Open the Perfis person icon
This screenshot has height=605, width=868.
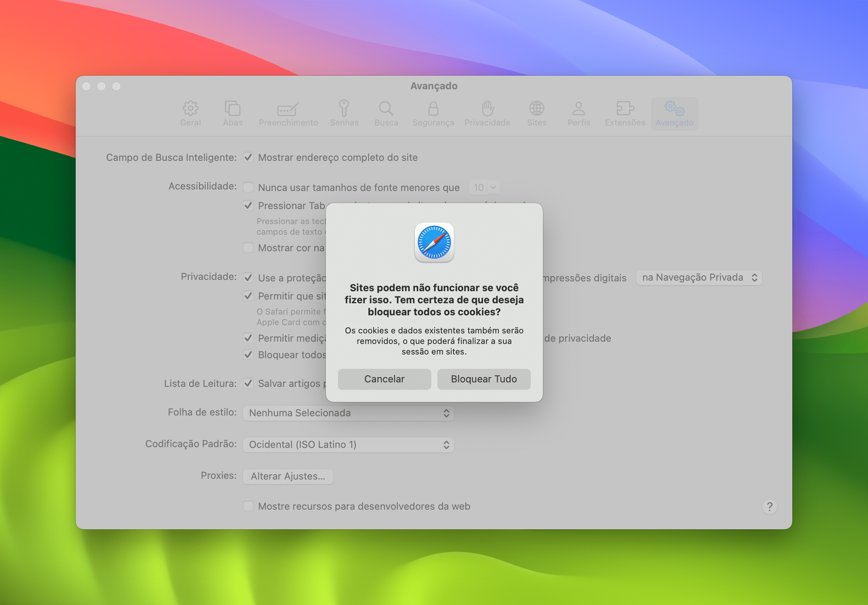pyautogui.click(x=578, y=108)
